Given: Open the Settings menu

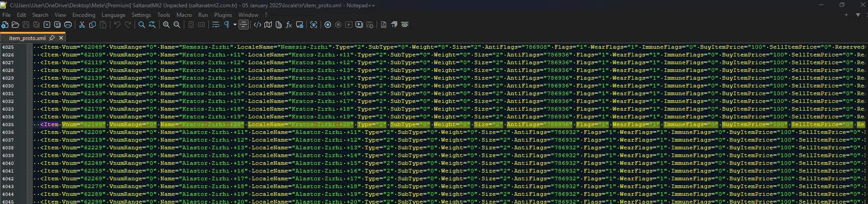Looking at the screenshot, I should (141, 15).
